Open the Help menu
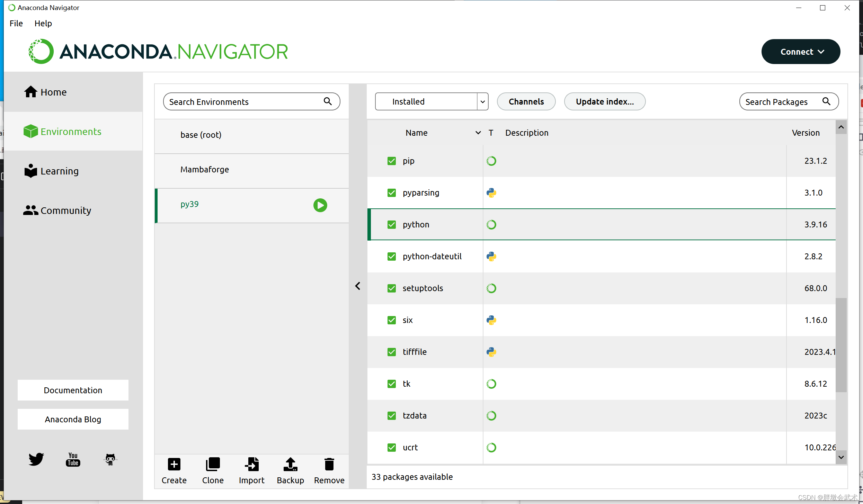 pos(43,23)
